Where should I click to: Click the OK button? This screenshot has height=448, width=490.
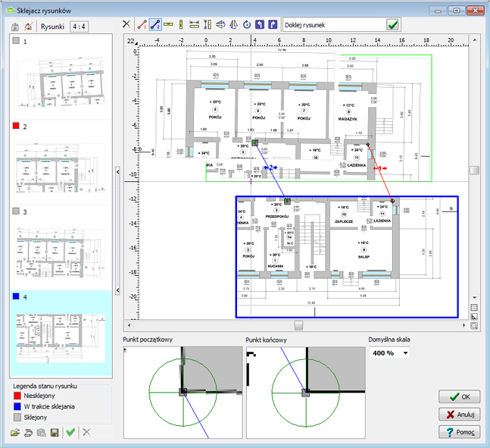(460, 396)
